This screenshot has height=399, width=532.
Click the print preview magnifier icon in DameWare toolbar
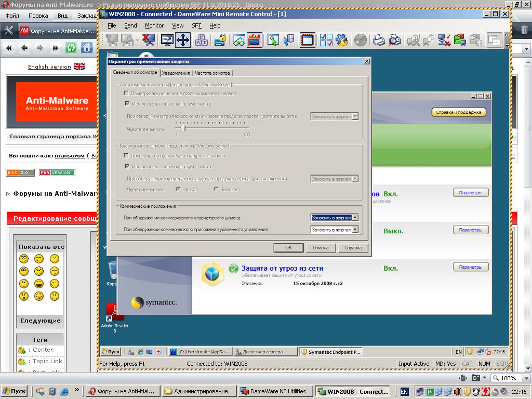click(394, 40)
